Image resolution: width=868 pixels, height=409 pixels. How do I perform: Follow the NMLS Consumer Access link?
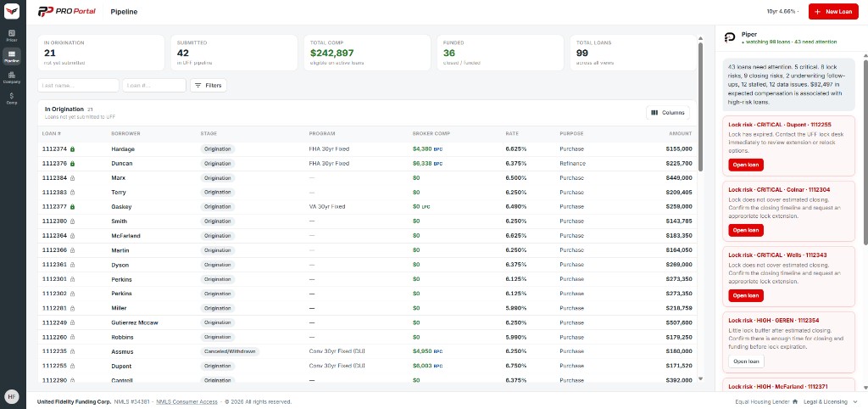[x=187, y=402]
